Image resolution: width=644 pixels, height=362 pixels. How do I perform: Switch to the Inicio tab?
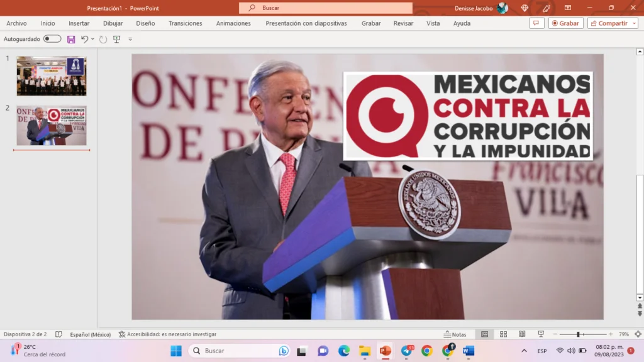pos(48,23)
